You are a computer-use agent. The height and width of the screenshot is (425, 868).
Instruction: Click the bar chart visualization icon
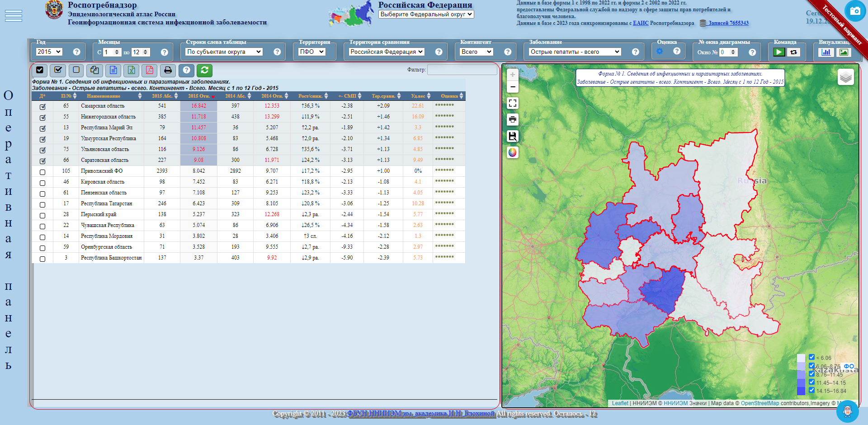coord(826,52)
